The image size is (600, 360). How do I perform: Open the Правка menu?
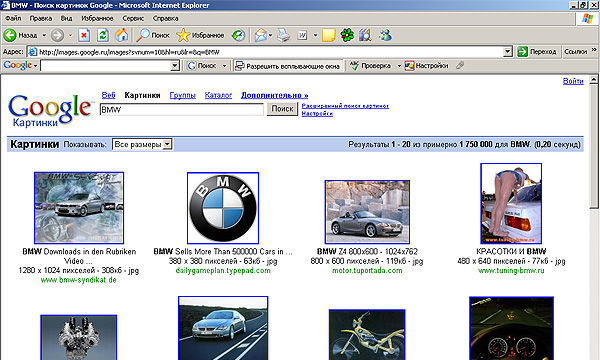click(41, 18)
